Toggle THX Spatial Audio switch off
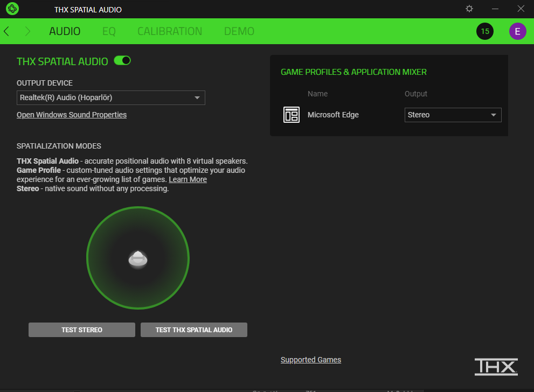Image resolution: width=534 pixels, height=392 pixels. [x=122, y=60]
